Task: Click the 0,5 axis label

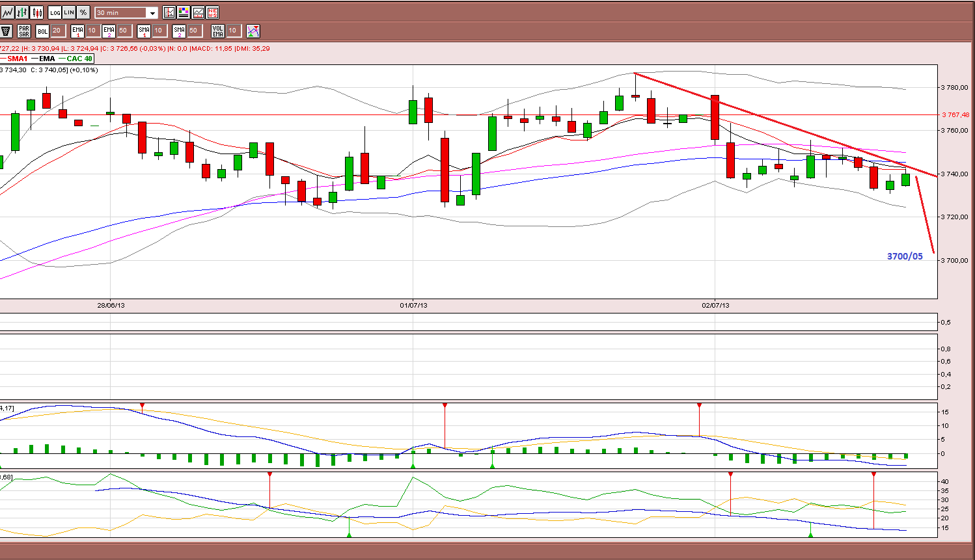Action: [x=946, y=323]
